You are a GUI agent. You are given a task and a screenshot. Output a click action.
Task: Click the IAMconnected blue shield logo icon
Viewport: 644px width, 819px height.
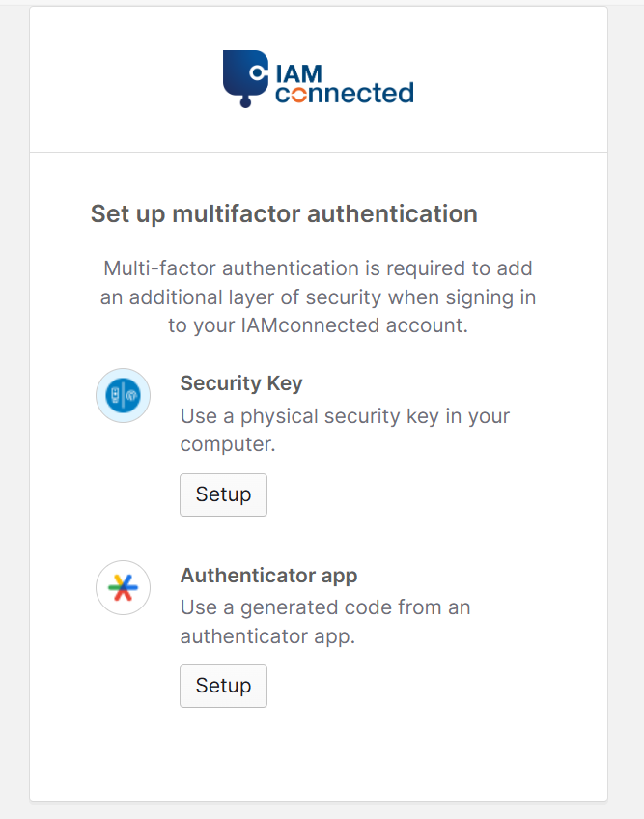[x=245, y=78]
